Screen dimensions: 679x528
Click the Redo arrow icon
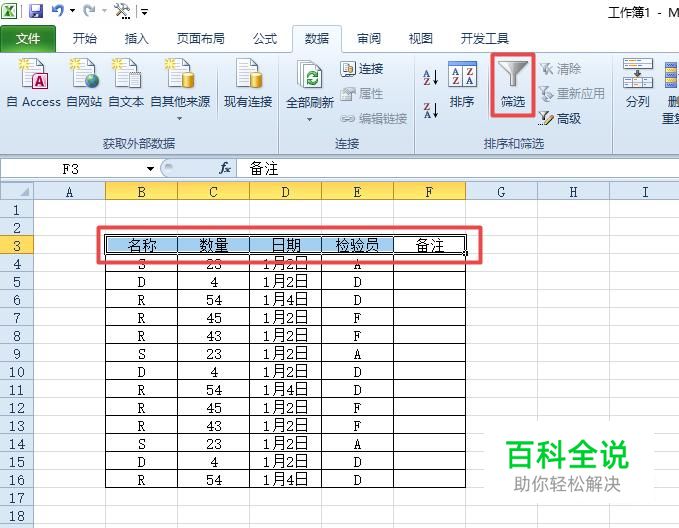(x=89, y=10)
